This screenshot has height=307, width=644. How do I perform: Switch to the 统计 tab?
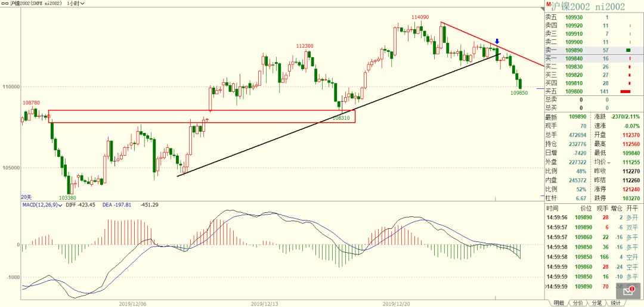pyautogui.click(x=615, y=303)
